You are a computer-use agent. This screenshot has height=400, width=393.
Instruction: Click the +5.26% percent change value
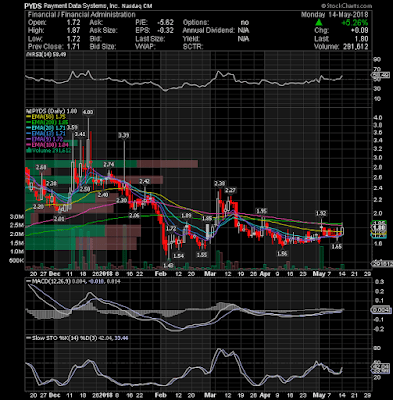click(x=354, y=23)
